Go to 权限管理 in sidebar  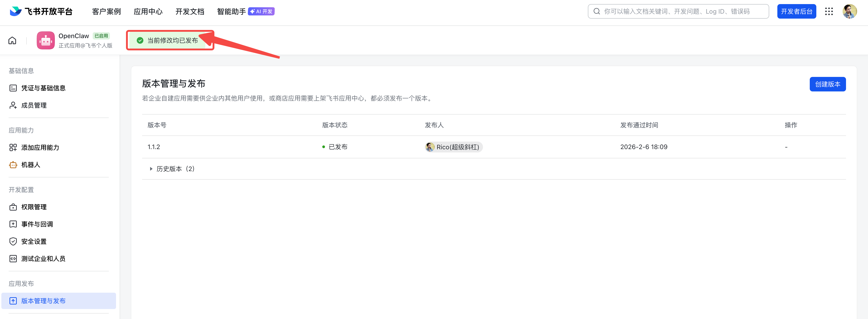click(x=34, y=207)
